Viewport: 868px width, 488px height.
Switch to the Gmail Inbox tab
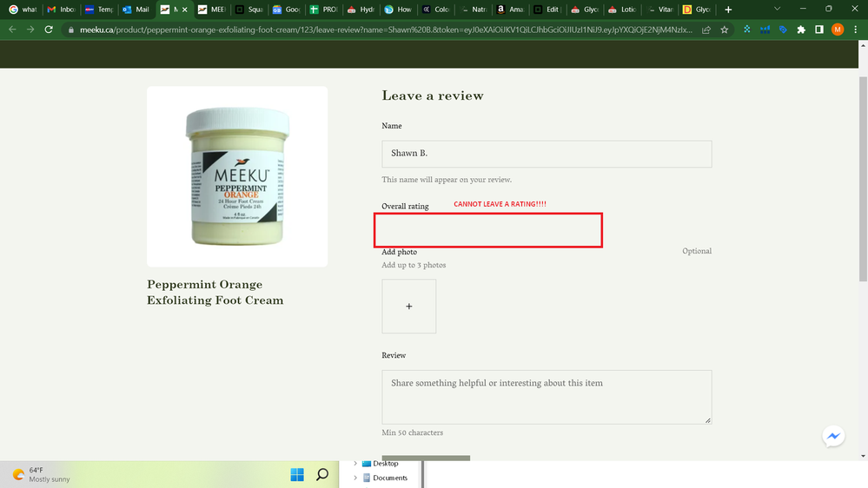62,10
